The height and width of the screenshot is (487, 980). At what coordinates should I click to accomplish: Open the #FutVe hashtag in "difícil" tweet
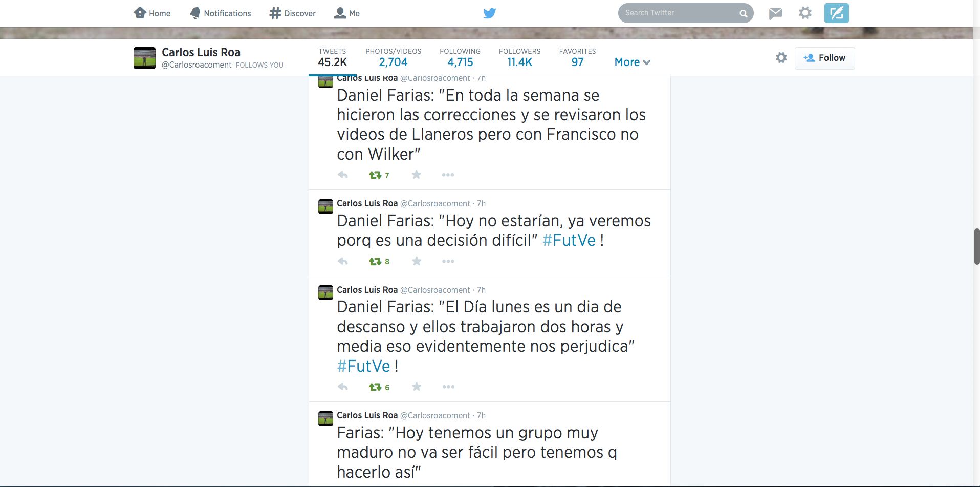pyautogui.click(x=569, y=240)
